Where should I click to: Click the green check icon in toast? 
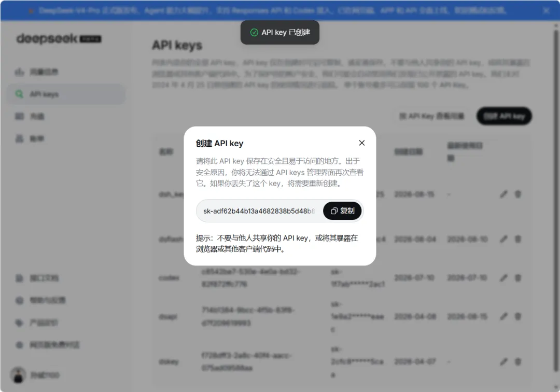[x=254, y=33]
